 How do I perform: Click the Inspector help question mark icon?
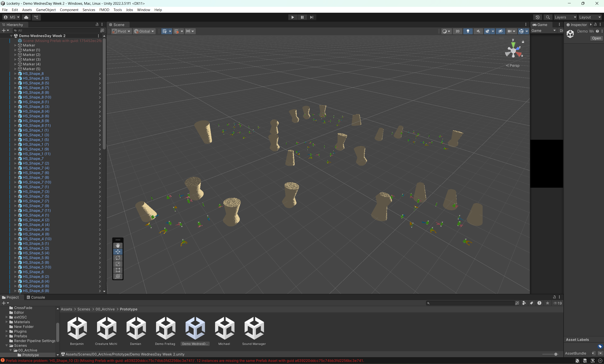click(x=597, y=31)
